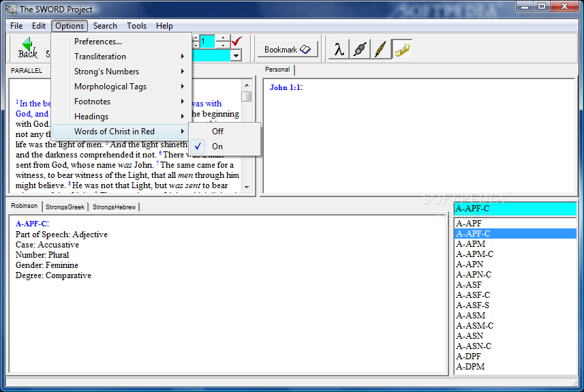The width and height of the screenshot is (584, 392).
Task: Expand Words of Christ in Red submenu
Action: coord(121,131)
